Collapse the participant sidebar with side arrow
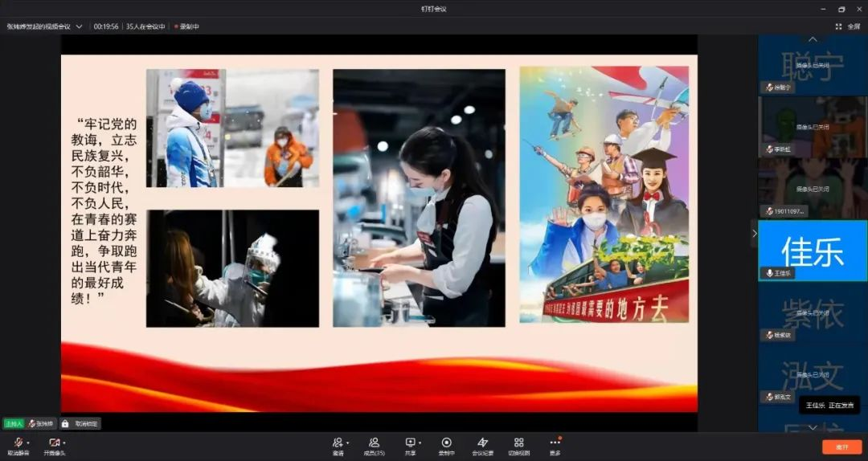The width and height of the screenshot is (868, 461). tap(754, 233)
